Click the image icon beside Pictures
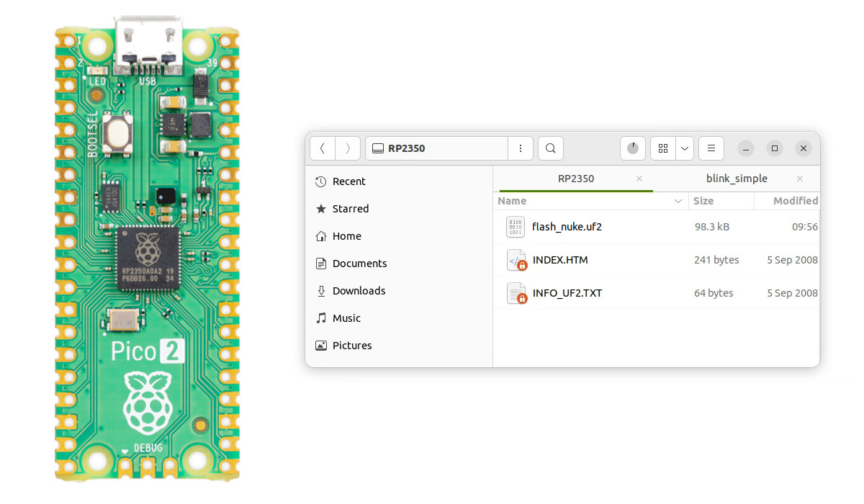This screenshot has width=864, height=504. 321,346
